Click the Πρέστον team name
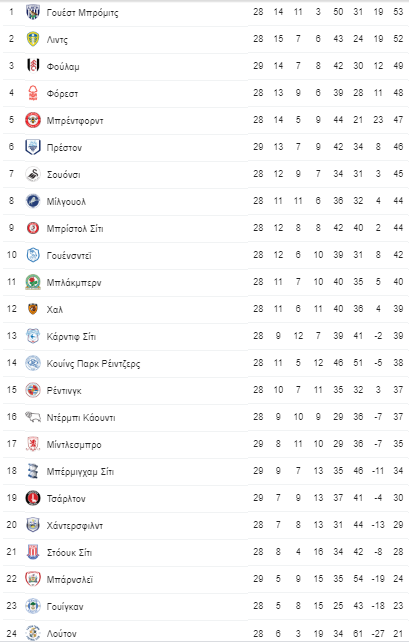The width and height of the screenshot is (409, 642). [64, 147]
